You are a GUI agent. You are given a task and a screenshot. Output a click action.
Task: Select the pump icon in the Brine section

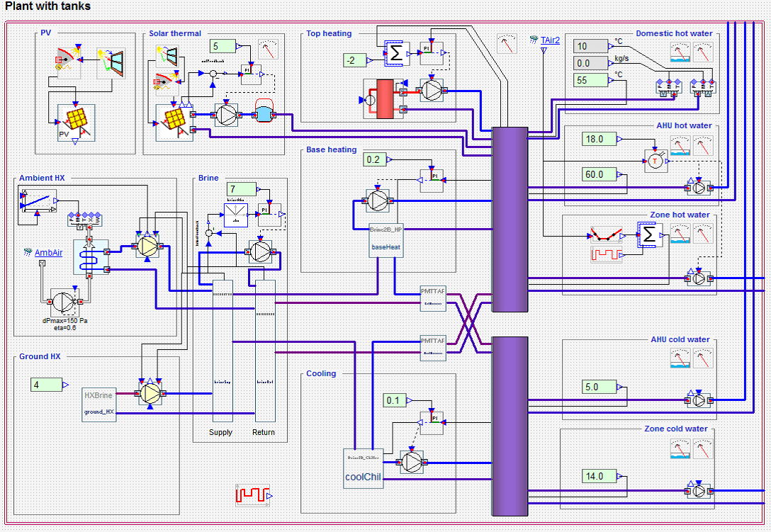(259, 251)
